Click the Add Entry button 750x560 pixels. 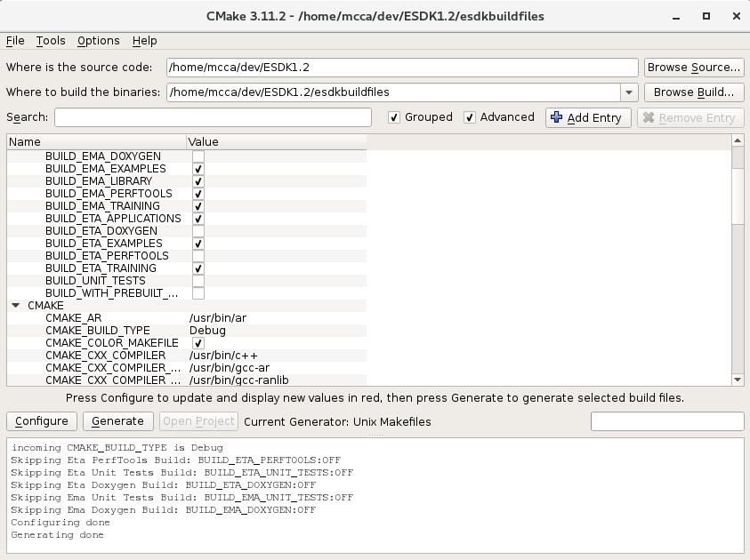(588, 117)
